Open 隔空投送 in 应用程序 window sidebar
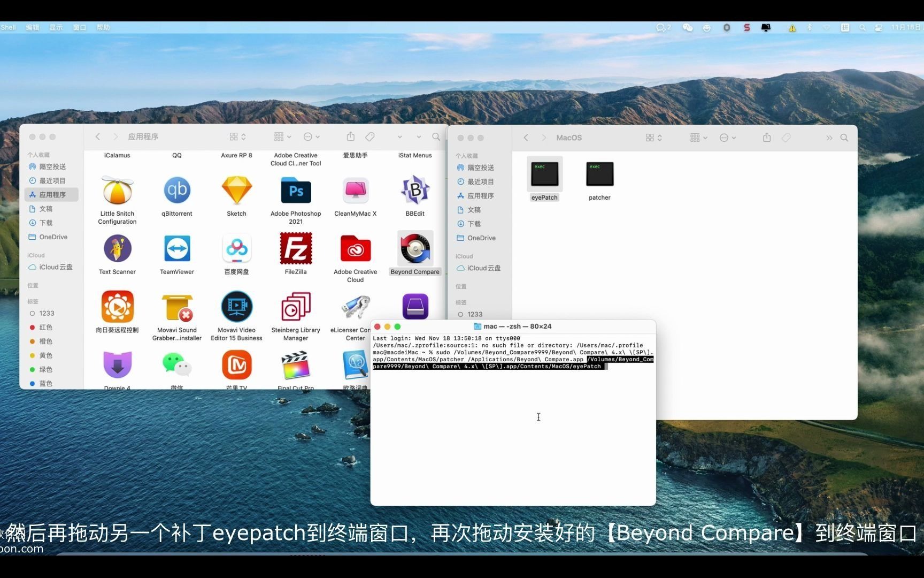 tap(52, 166)
